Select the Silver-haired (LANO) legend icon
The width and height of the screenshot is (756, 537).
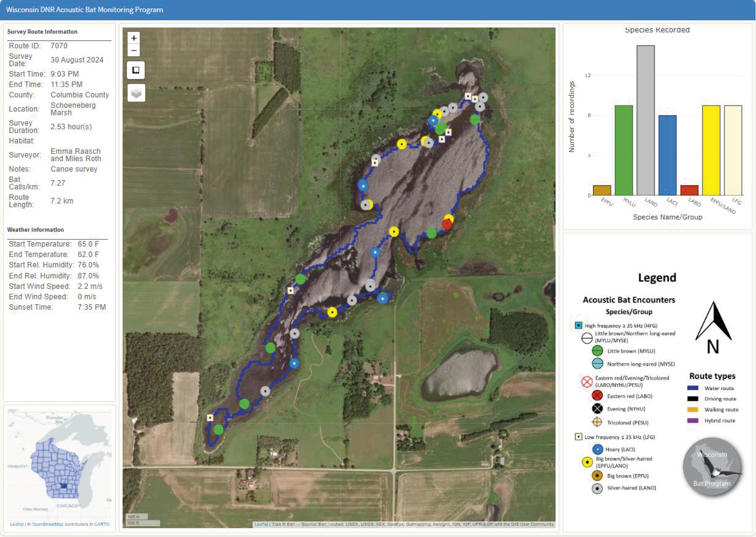click(x=597, y=488)
